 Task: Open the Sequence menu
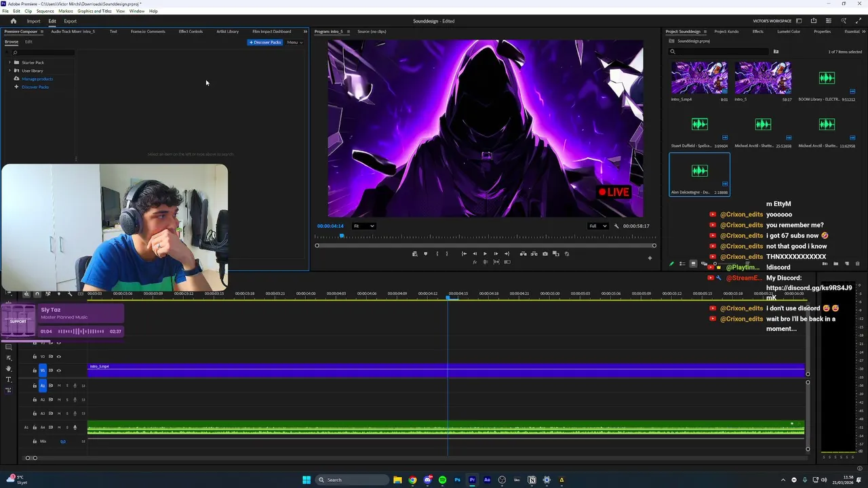pos(45,11)
